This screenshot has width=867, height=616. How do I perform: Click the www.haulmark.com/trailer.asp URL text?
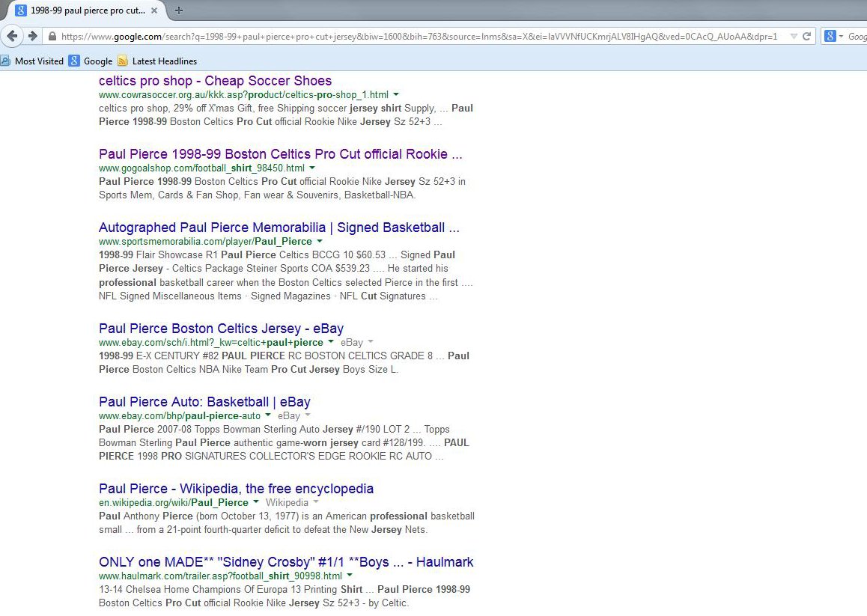[x=221, y=576]
